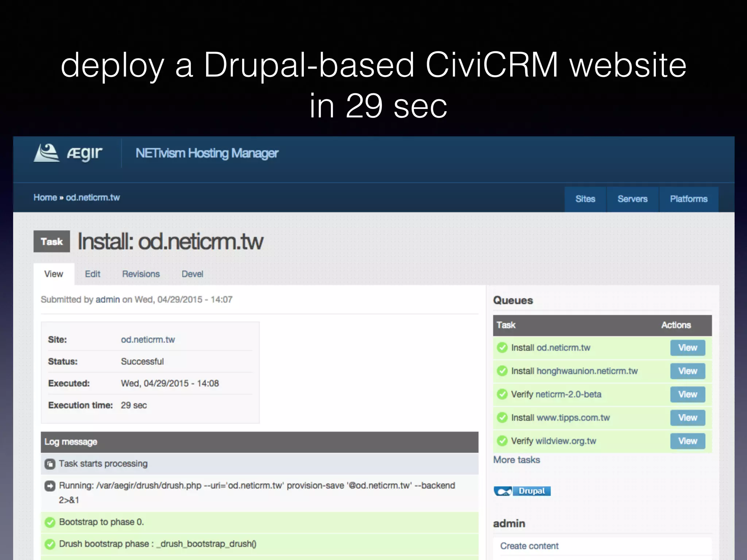The width and height of the screenshot is (747, 560).
Task: View the Verify neticrm-2.0-beta task
Action: pos(688,394)
